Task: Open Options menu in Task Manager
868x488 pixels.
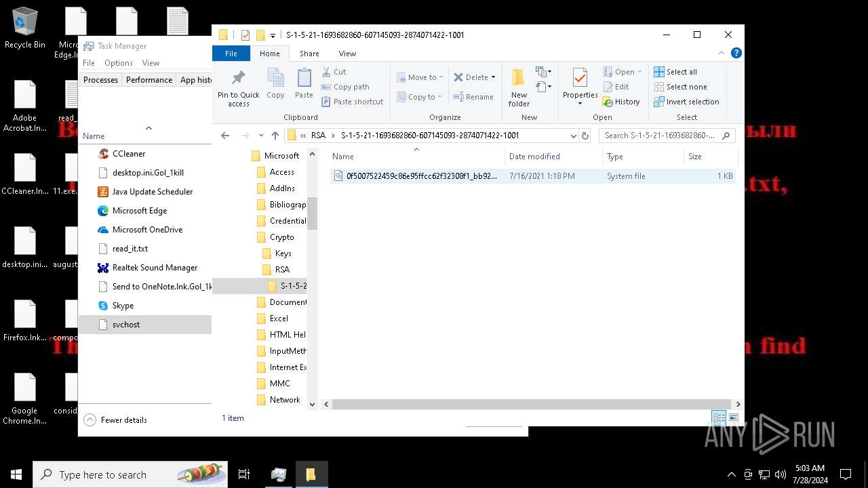Action: [119, 63]
